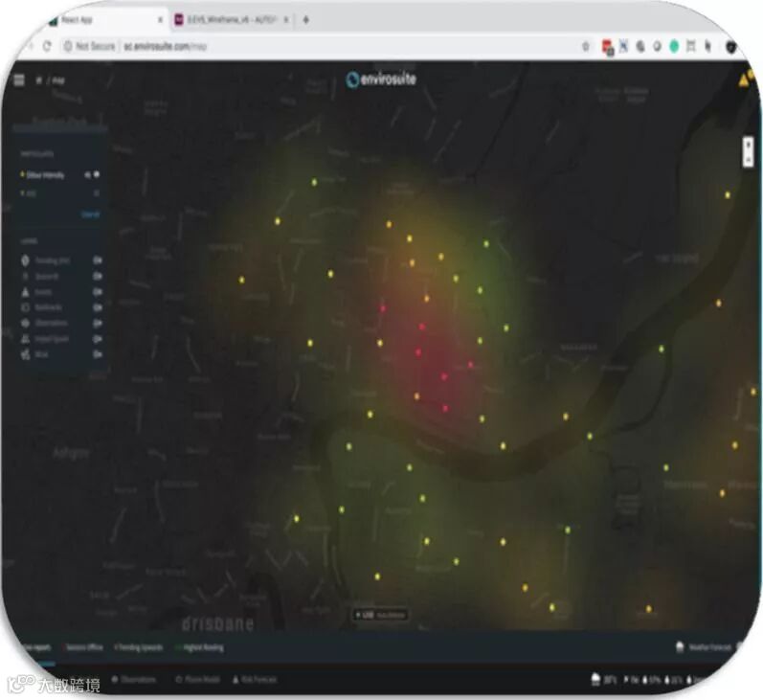Close the React App tab
Screen dimensions: 763x700
click(160, 20)
